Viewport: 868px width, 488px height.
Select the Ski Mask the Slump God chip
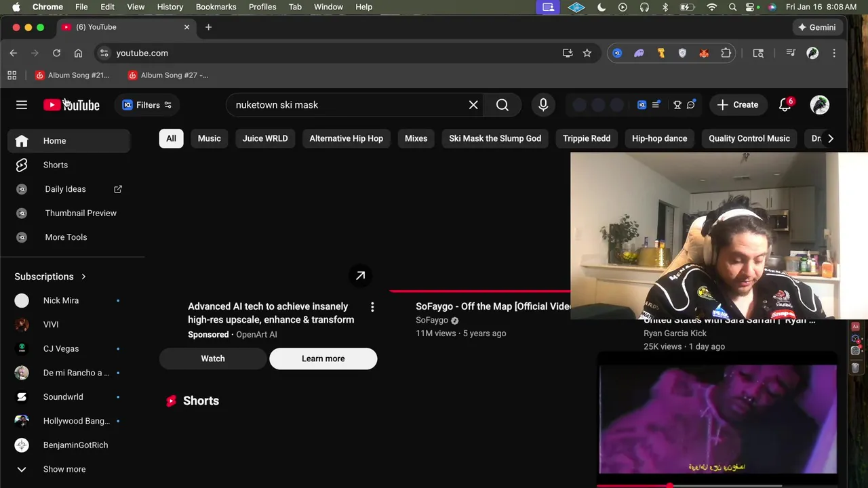click(495, 138)
